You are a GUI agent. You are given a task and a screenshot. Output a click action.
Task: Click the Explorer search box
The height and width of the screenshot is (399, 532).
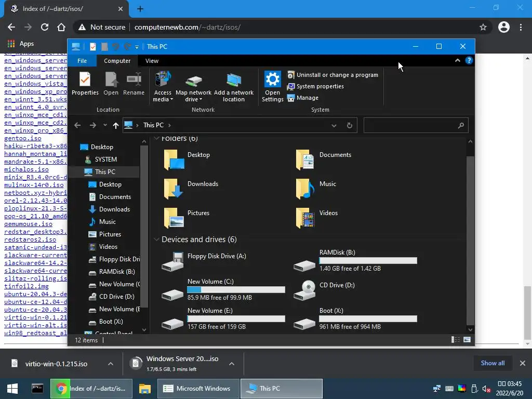tap(416, 125)
